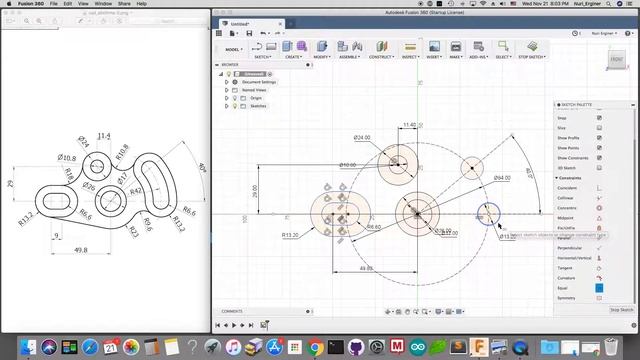Open the Window menu in macOS menu bar
Viewport: 640px width, 360px height.
point(103,4)
